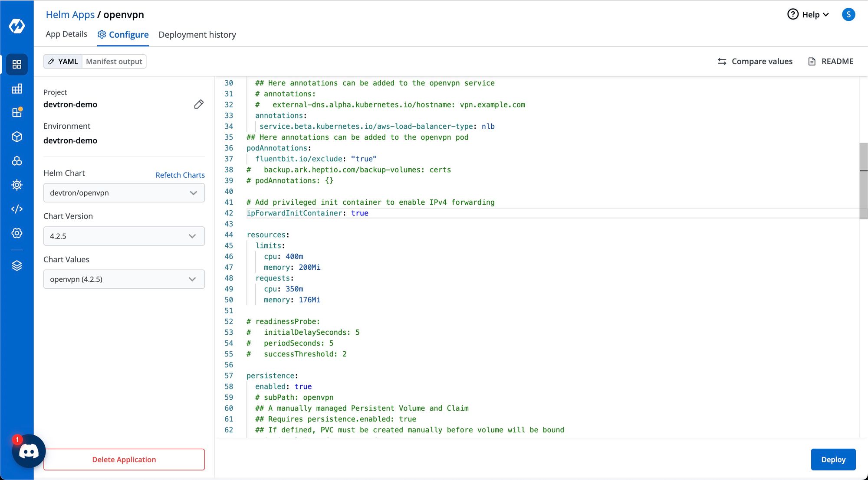Open the README
The width and height of the screenshot is (868, 480).
(831, 62)
